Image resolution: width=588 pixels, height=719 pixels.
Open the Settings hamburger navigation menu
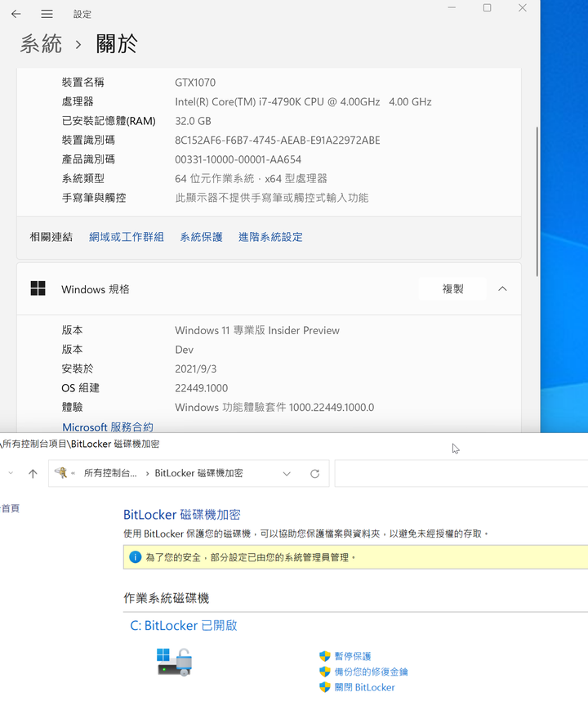pyautogui.click(x=47, y=14)
